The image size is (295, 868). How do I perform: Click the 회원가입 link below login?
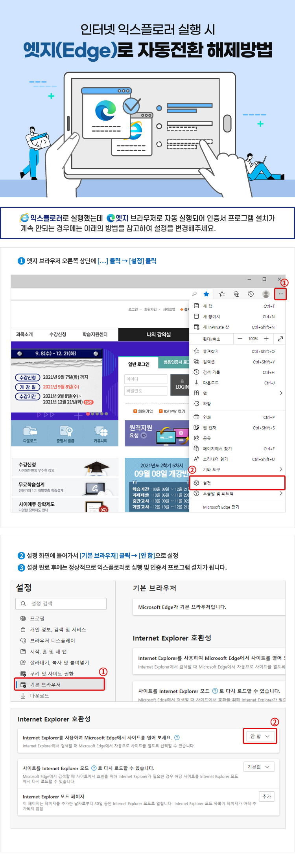pyautogui.click(x=143, y=411)
